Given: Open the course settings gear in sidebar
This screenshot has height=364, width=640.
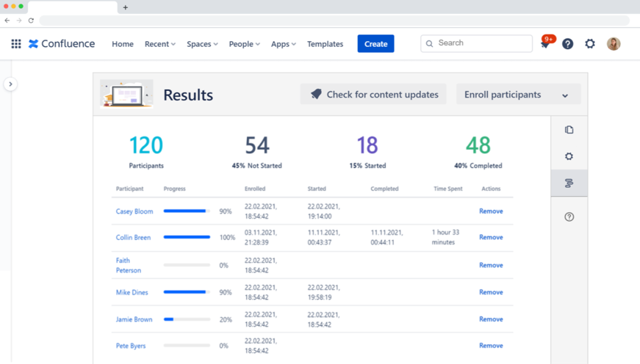Looking at the screenshot, I should click(569, 156).
